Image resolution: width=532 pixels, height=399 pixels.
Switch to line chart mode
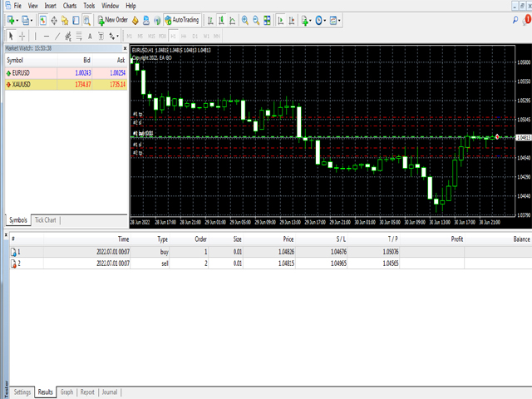pos(233,20)
